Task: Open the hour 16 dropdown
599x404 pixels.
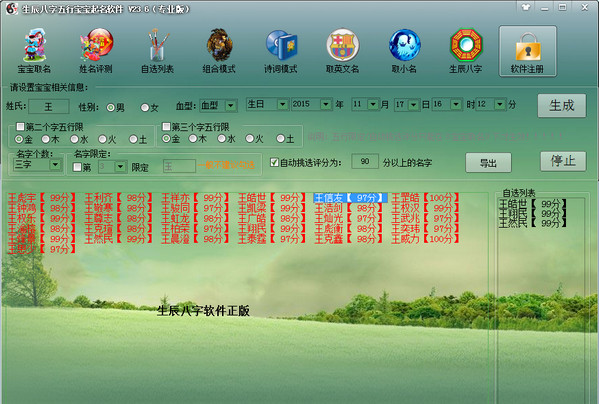Action: click(455, 104)
